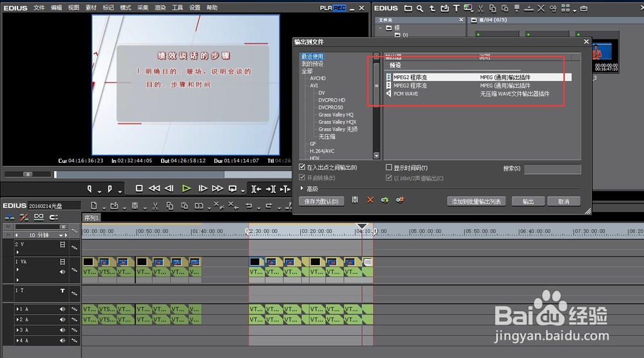Click the Set In point icon

tap(90, 189)
